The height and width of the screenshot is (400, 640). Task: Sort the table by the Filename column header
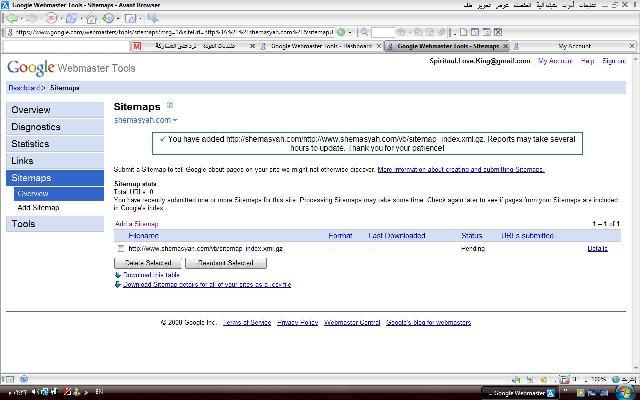tap(143, 236)
